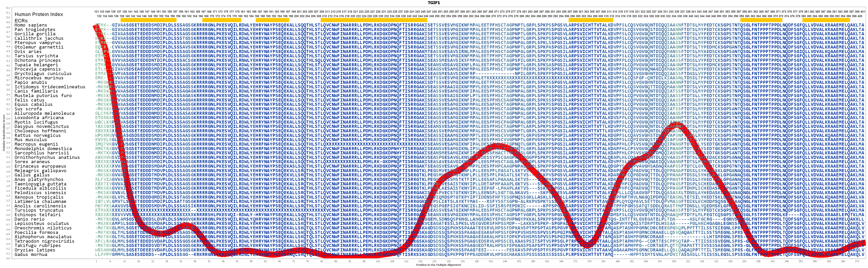868x268 pixels.
Task: Select the Xenopus tropicalis species label
Action: pyautogui.click(x=39, y=197)
